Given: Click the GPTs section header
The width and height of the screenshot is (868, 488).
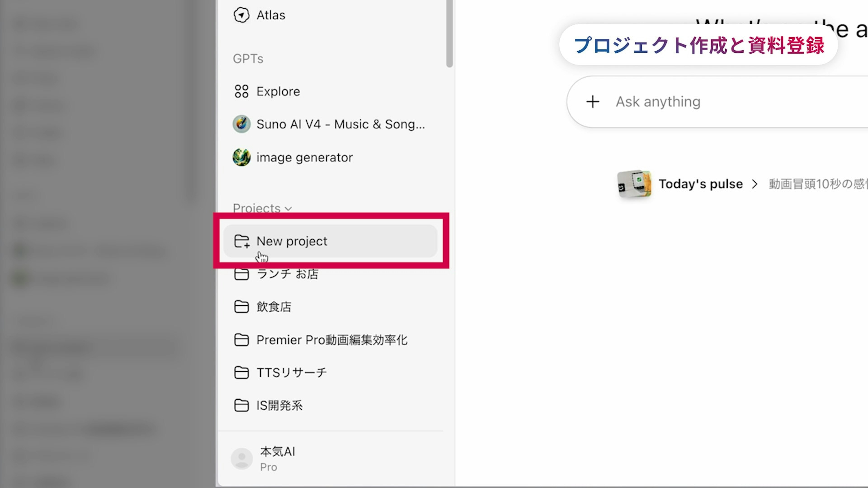Looking at the screenshot, I should point(248,59).
